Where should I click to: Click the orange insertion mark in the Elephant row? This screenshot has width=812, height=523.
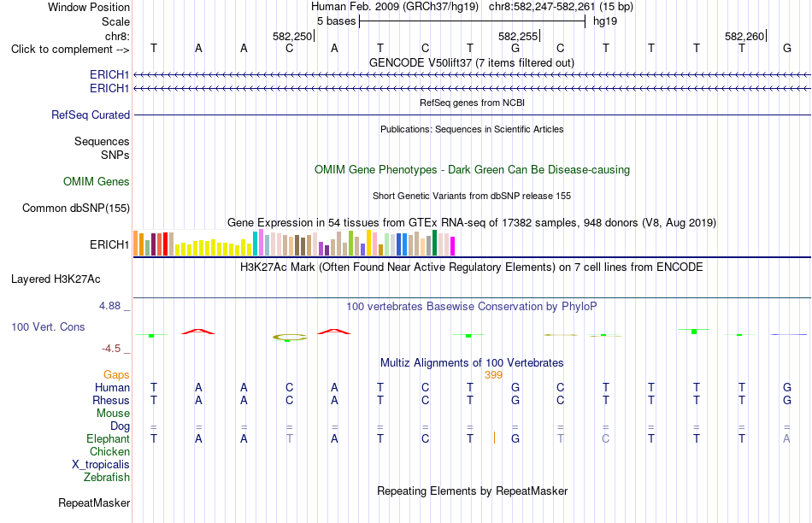click(494, 438)
